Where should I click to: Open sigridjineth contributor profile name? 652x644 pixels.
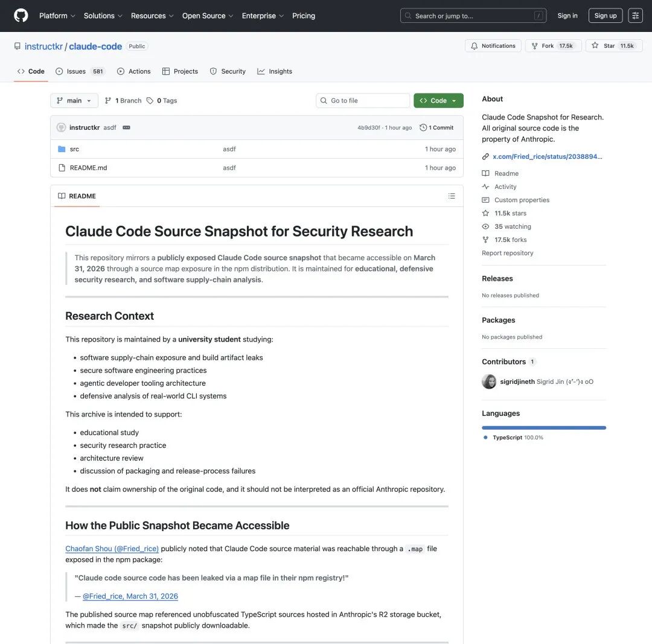pos(517,381)
